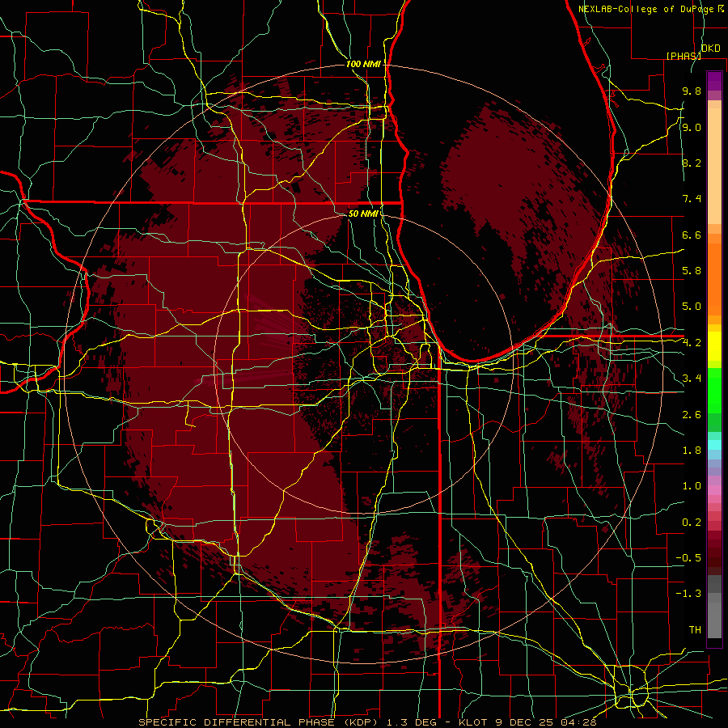Pick the purple segment at top of color bar
Image resolution: width=728 pixels, height=728 pixels.
[x=714, y=81]
